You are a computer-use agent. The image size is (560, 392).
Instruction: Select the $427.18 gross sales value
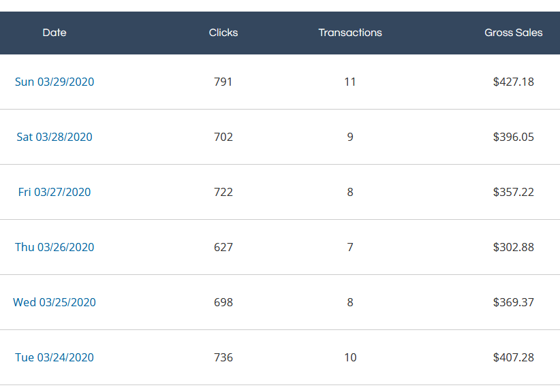coord(513,82)
